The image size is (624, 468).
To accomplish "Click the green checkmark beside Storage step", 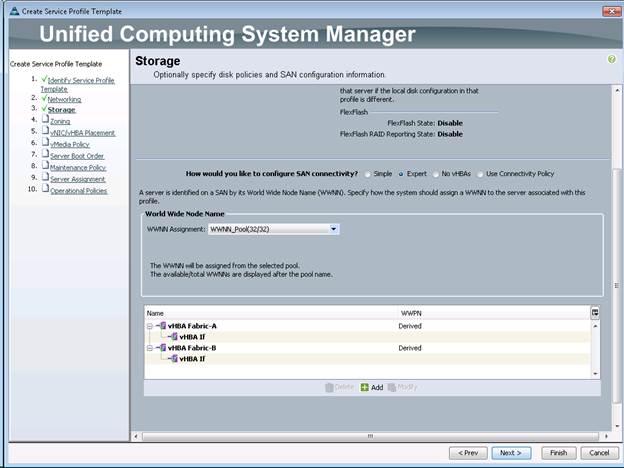I will point(44,108).
